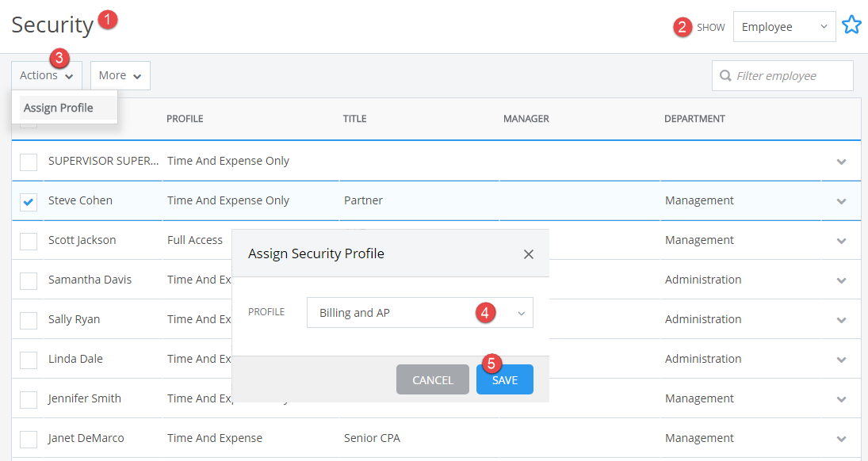Expand Sally Ryan's row chevron

(842, 320)
